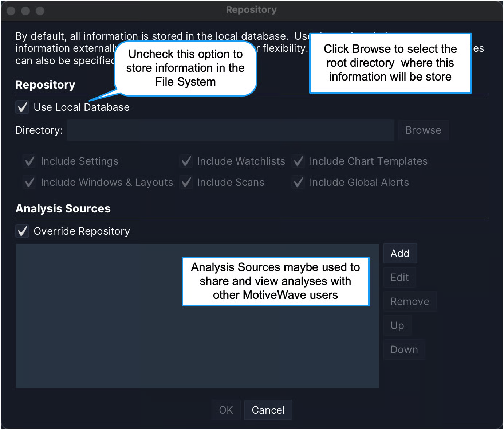Click the Remove analysis source button
Viewport: 504px width, 430px height.
[410, 302]
